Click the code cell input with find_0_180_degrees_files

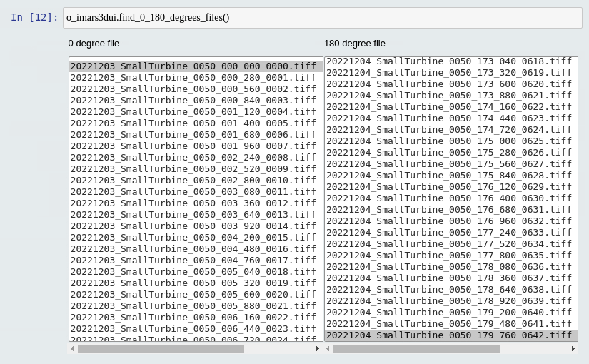coord(322,17)
